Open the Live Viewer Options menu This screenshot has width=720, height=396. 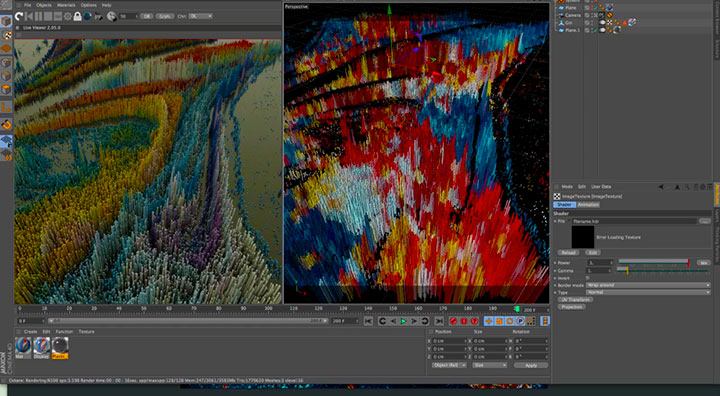tap(89, 5)
